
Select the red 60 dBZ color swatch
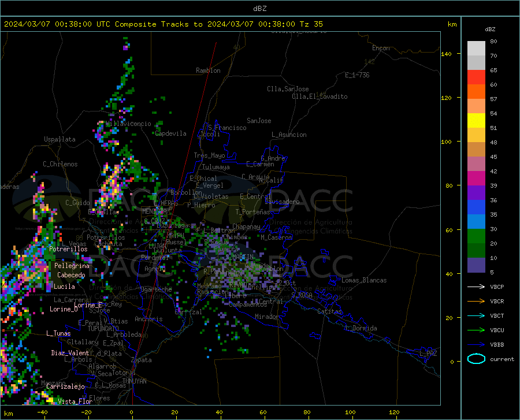(476, 77)
